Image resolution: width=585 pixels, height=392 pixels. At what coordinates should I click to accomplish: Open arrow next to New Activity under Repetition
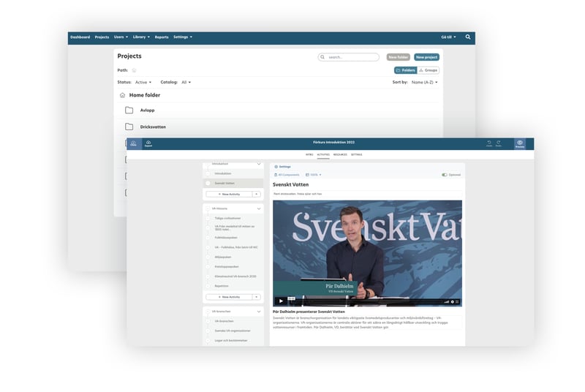[257, 297]
